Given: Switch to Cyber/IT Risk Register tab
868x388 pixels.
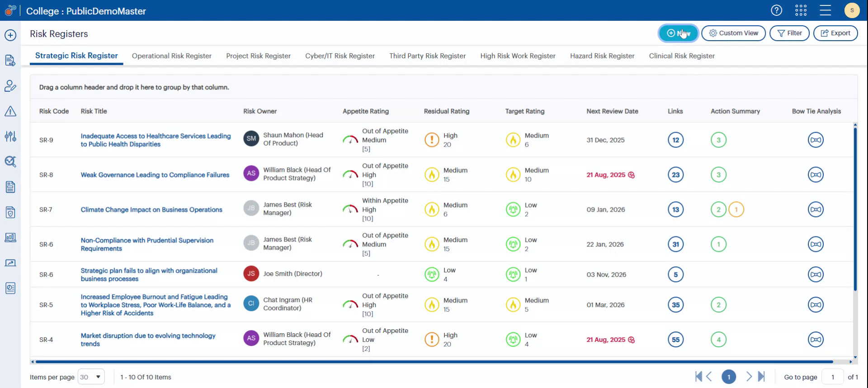Looking at the screenshot, I should click(340, 56).
